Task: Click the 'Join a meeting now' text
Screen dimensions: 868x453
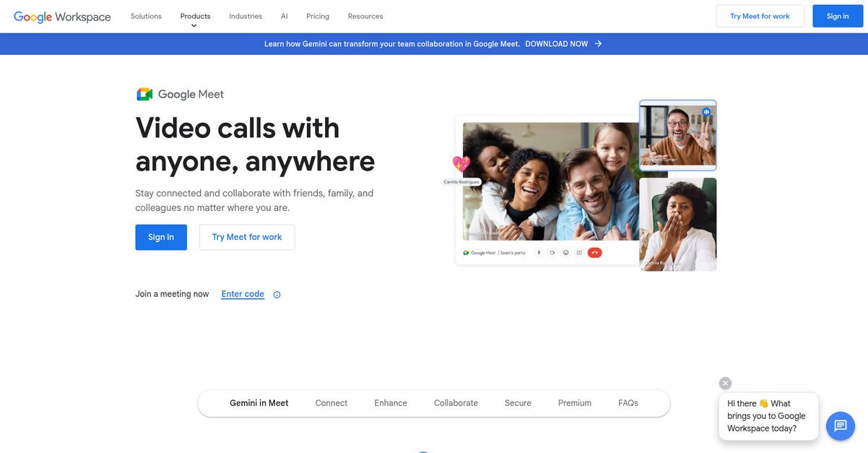Action: tap(172, 294)
